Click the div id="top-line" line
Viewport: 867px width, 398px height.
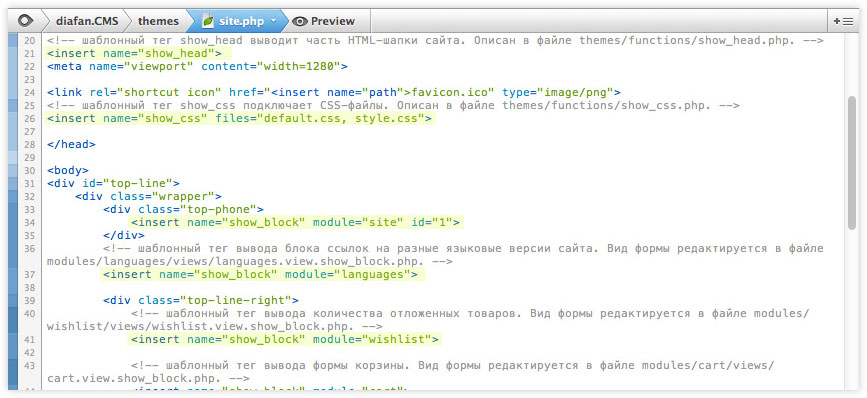[x=113, y=183]
